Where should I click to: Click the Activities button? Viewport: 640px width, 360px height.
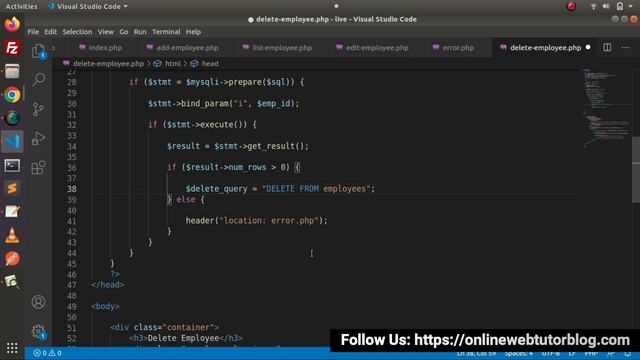21,6
